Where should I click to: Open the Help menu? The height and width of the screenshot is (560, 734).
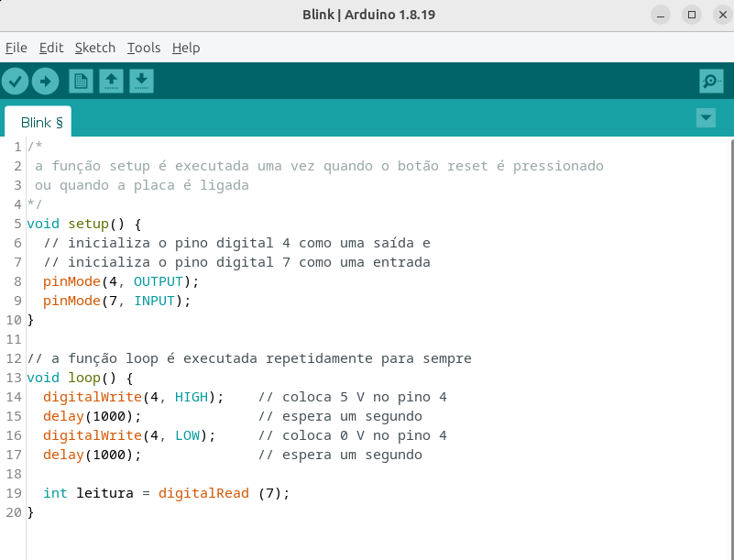(x=186, y=48)
